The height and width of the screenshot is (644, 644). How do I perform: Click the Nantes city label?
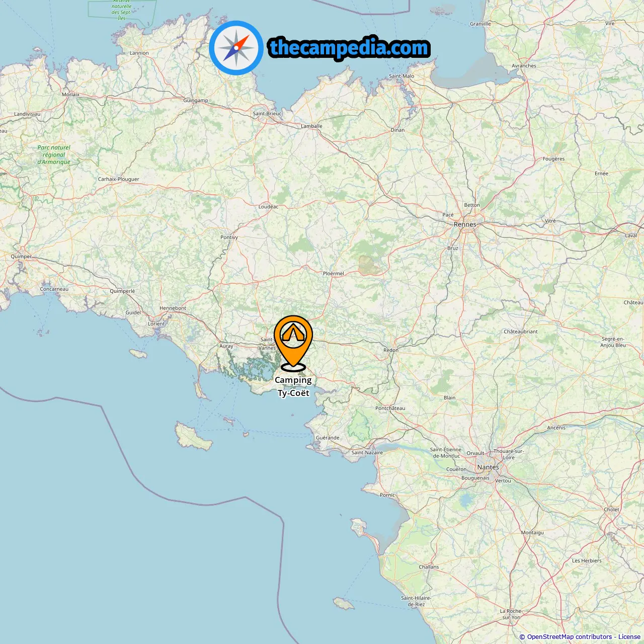(x=488, y=467)
